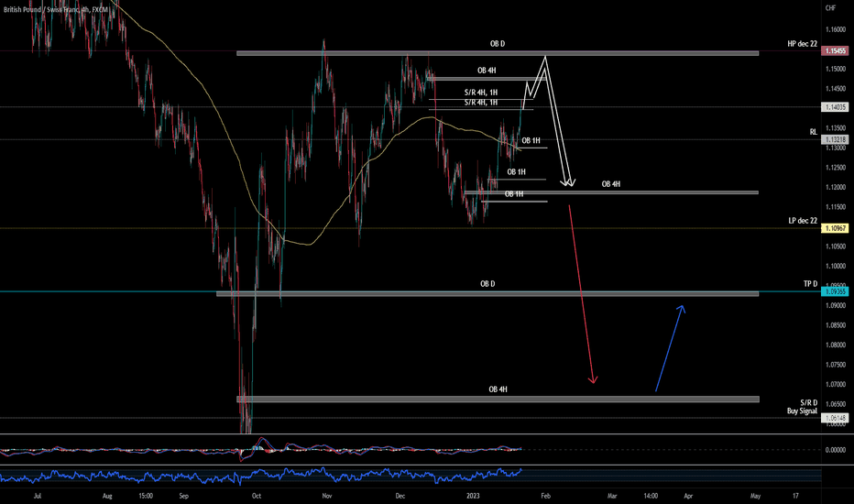Click the HP dec 22 label
The image size is (854, 504).
coord(802,44)
